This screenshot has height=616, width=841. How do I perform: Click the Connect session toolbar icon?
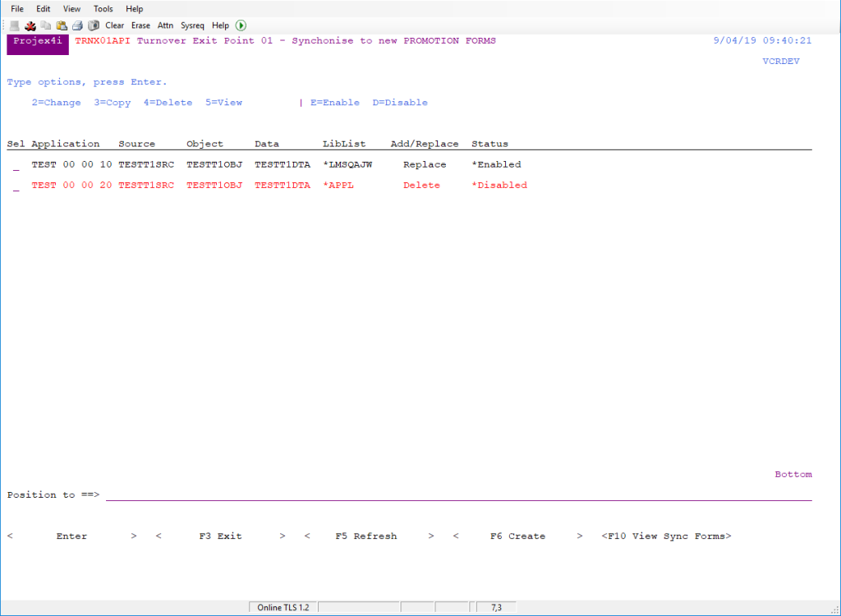coord(15,25)
